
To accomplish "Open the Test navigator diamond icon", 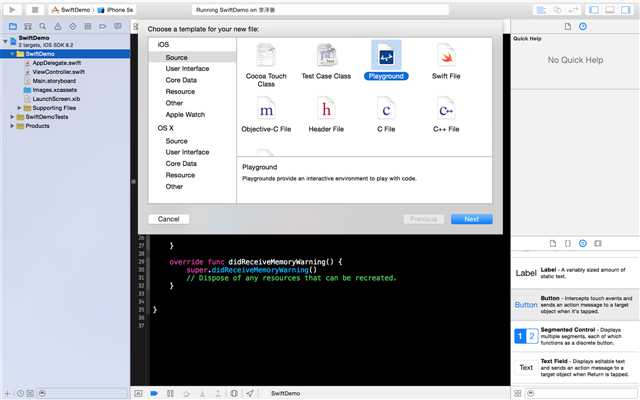I will [73, 27].
